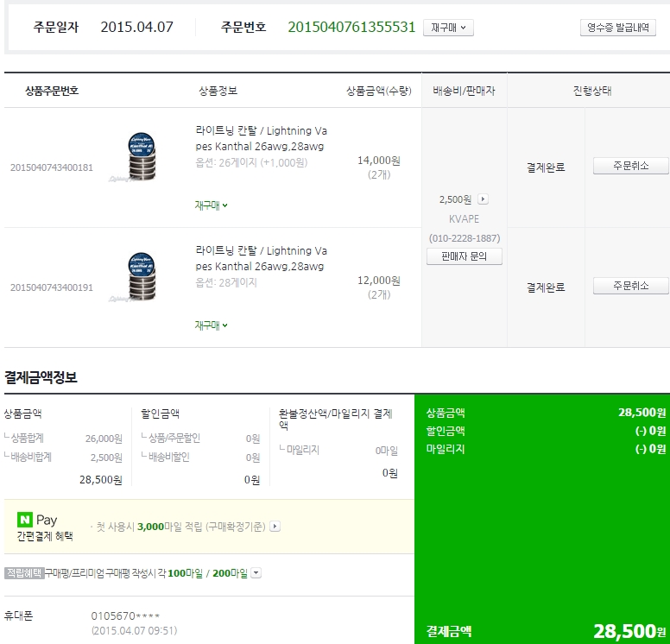Select product order number 2015040743400191
Screen dimensions: 670x644
pyautogui.click(x=52, y=287)
